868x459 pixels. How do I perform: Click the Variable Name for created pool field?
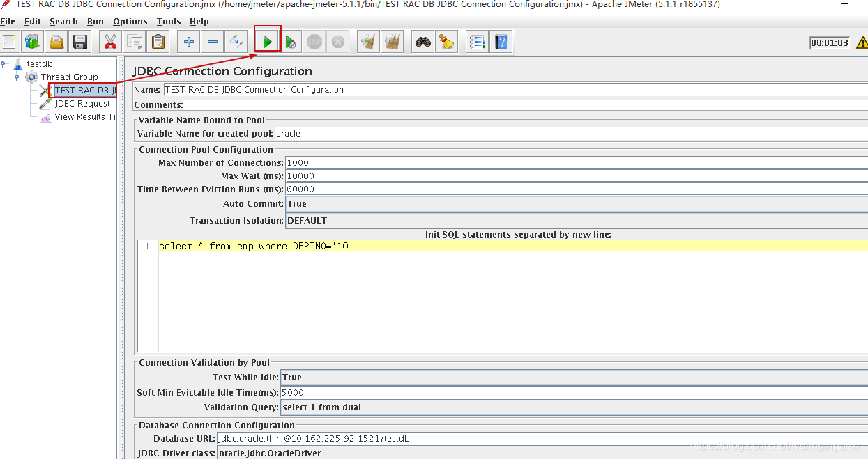[571, 133]
